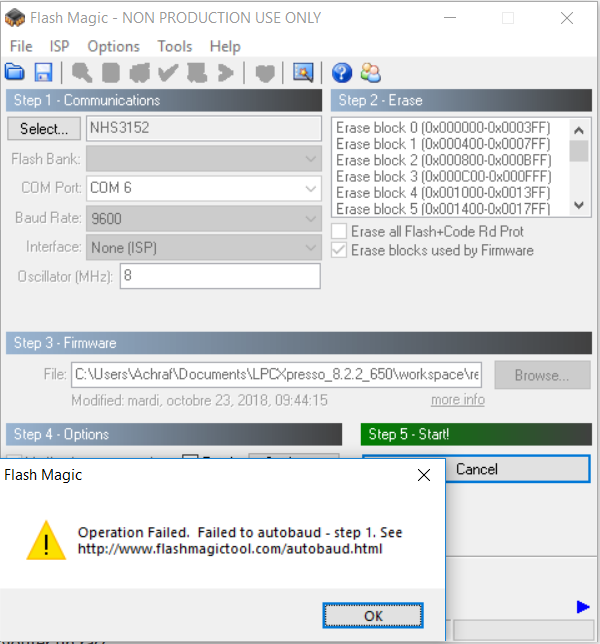Screen dimensions: 600x644
Task: Click the erase list scroll up arrow
Action: (x=579, y=131)
